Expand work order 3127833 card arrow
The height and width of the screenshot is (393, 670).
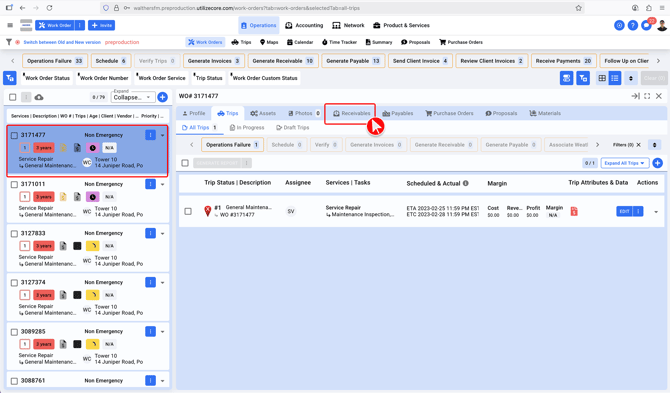point(162,234)
